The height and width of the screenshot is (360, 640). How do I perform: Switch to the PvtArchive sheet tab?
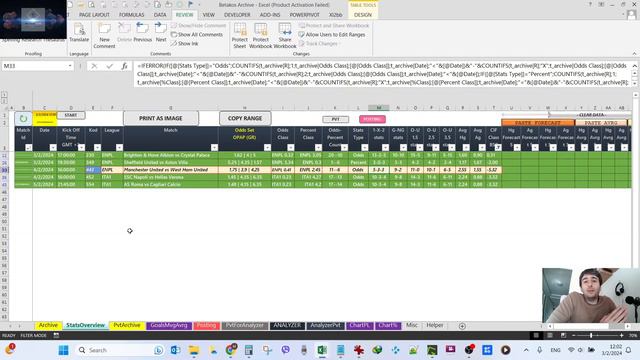pos(127,325)
